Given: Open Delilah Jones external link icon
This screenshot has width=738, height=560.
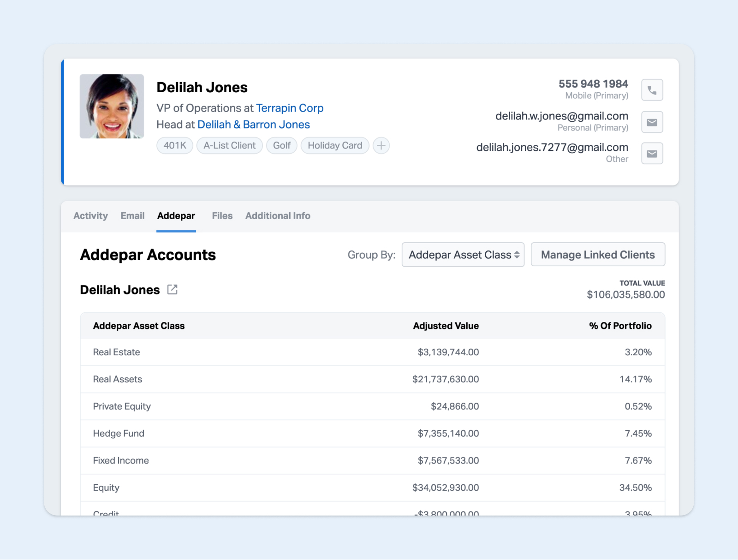Looking at the screenshot, I should coord(173,290).
